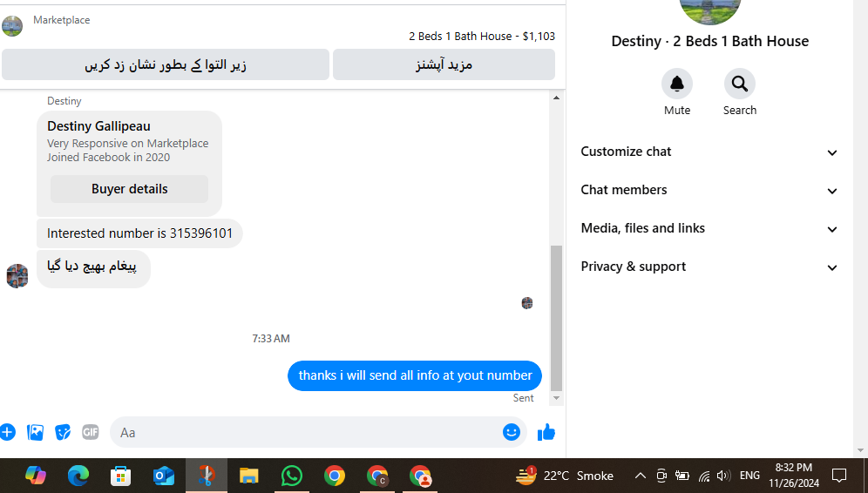Open WhatsApp from the taskbar
868x493 pixels.
[292, 476]
